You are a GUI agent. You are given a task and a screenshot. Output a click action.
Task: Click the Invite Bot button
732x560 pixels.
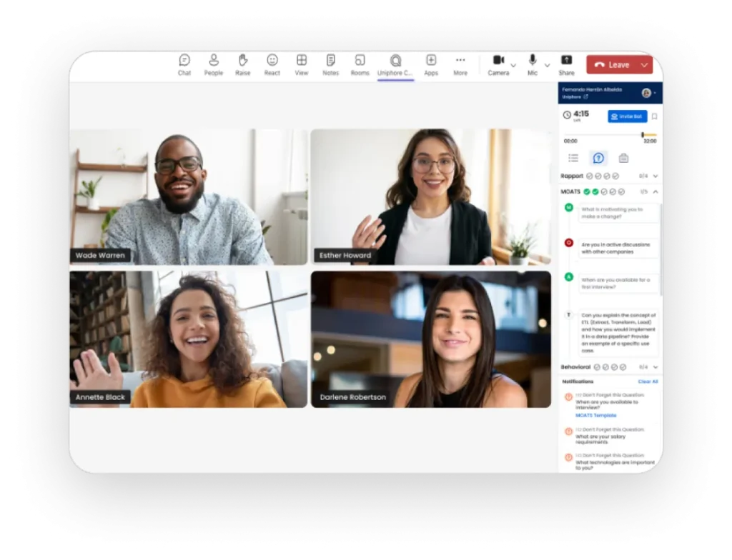pos(627,116)
